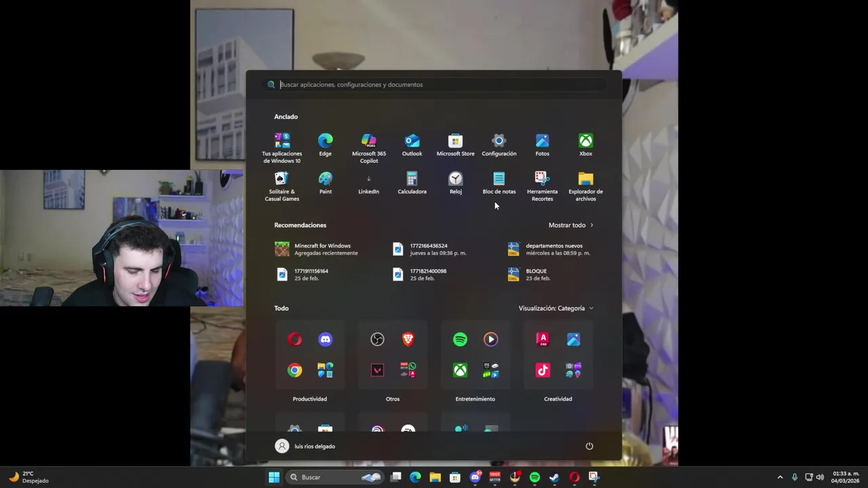Open Solitaire & Casual Games
Screen dimensions: 868x488
tap(282, 186)
